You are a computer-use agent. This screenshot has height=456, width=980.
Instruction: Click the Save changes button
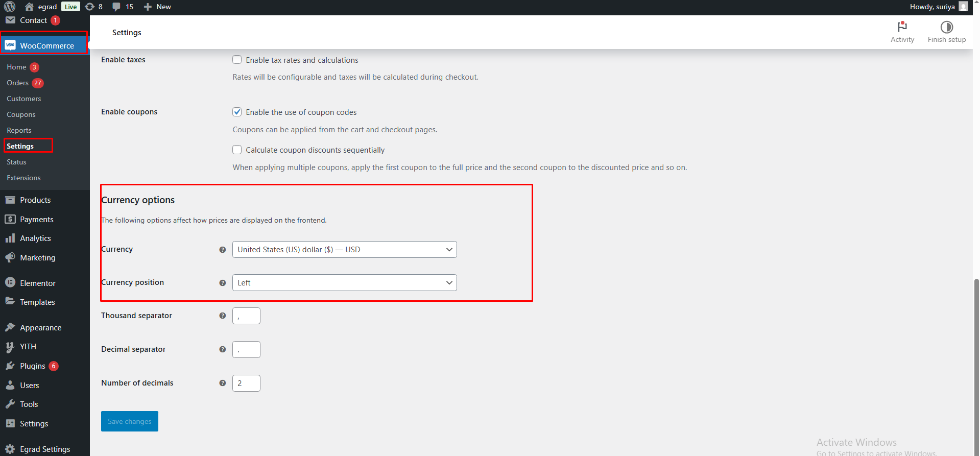pos(130,421)
